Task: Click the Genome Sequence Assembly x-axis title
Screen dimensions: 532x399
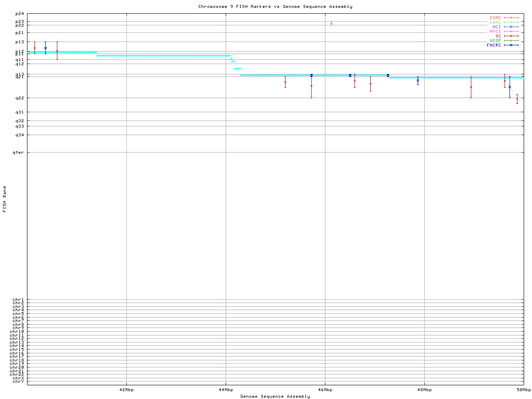Action: [275, 397]
